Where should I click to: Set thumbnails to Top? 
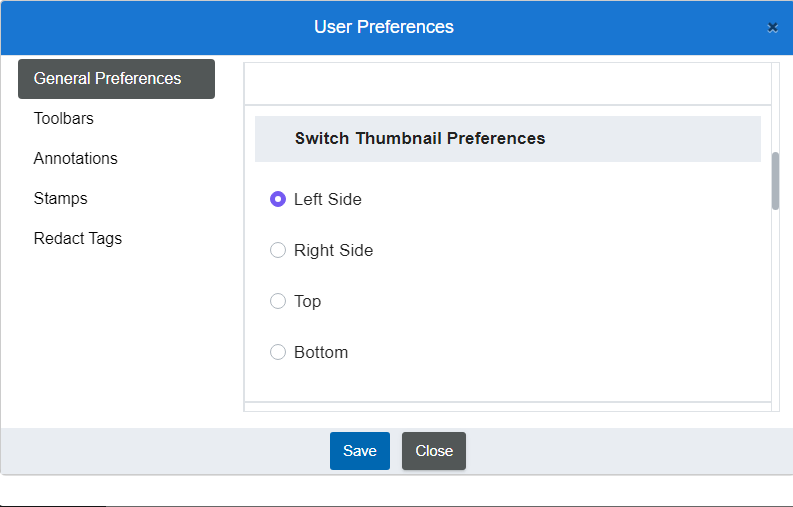278,301
